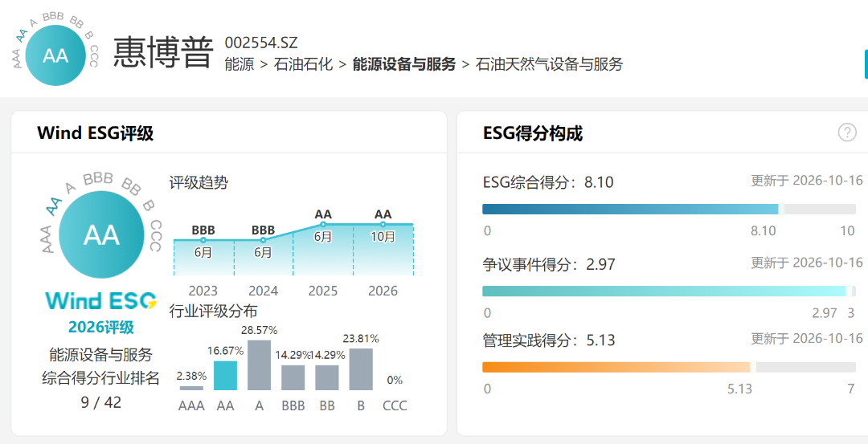Click the 争议事件得分：2.97 label
Screen dimensions: 868x444
click(x=549, y=264)
